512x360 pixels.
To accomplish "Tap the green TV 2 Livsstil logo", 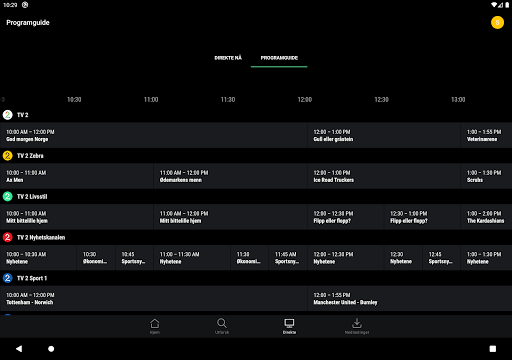I will pos(7,196).
